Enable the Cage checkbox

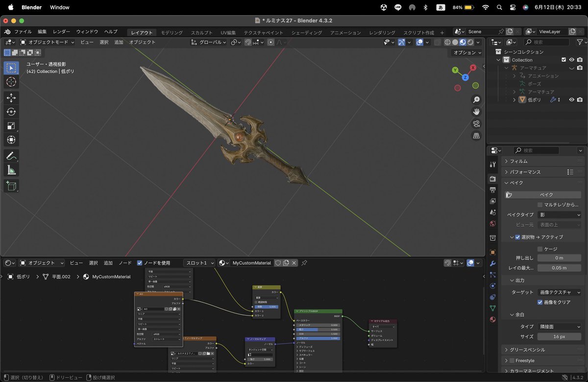(540, 249)
